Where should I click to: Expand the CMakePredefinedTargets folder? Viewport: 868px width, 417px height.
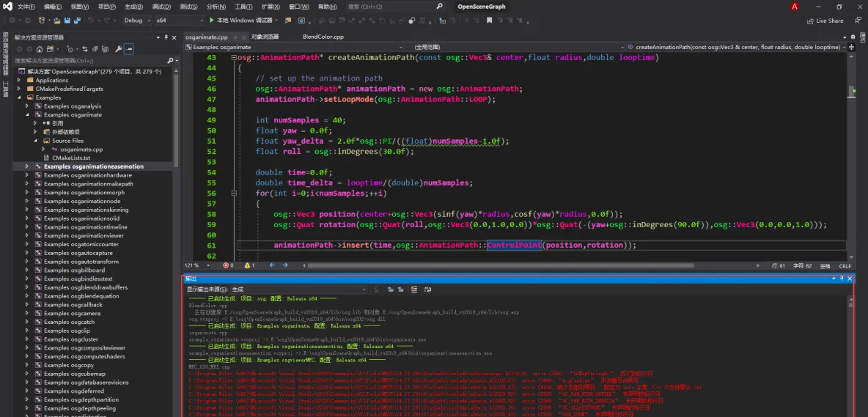19,89
